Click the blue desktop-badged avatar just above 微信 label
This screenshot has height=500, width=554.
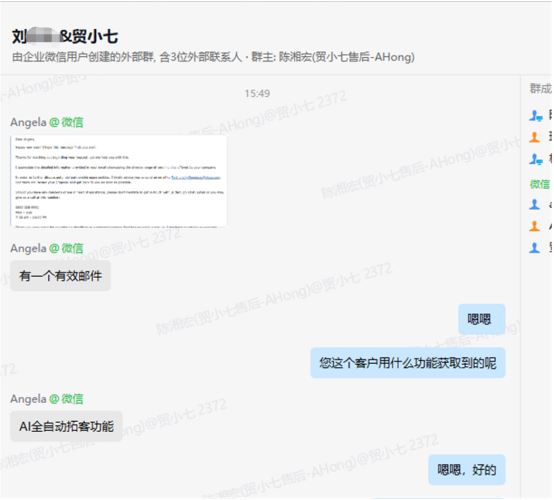(536, 159)
